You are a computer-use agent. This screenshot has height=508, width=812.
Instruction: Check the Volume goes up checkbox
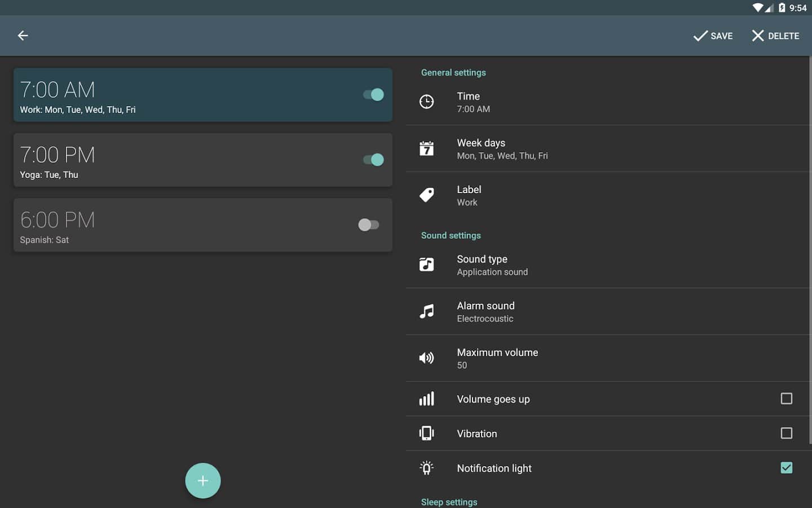click(786, 398)
